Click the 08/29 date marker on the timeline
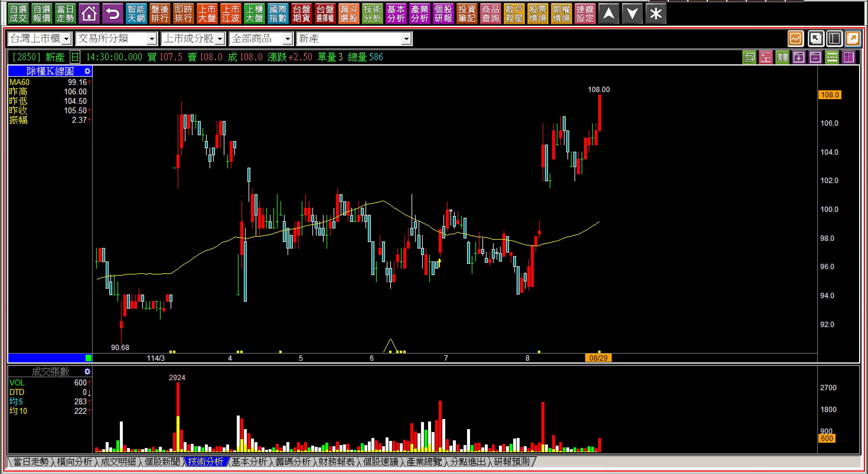868x474 pixels. coord(598,358)
